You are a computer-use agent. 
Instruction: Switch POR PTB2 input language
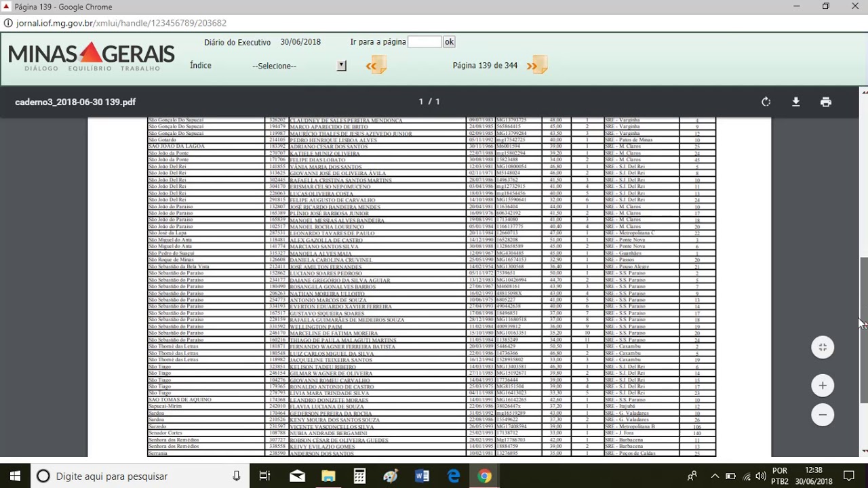(781, 476)
